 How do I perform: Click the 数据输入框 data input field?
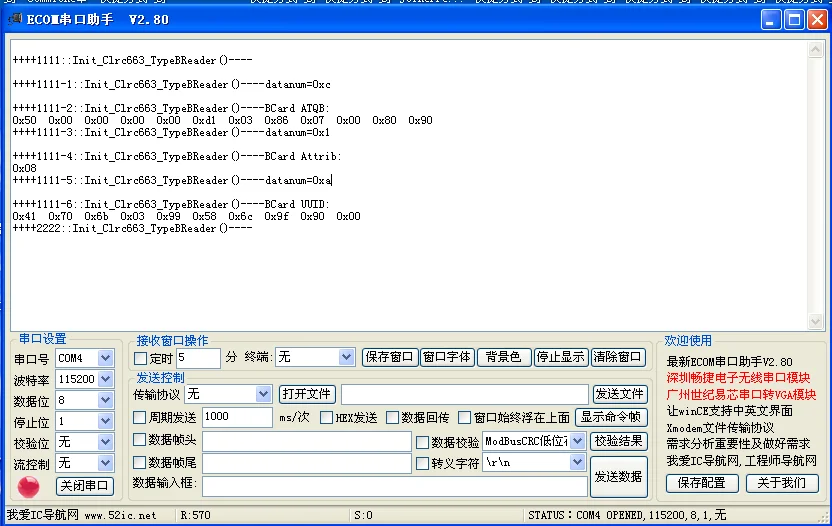point(394,486)
